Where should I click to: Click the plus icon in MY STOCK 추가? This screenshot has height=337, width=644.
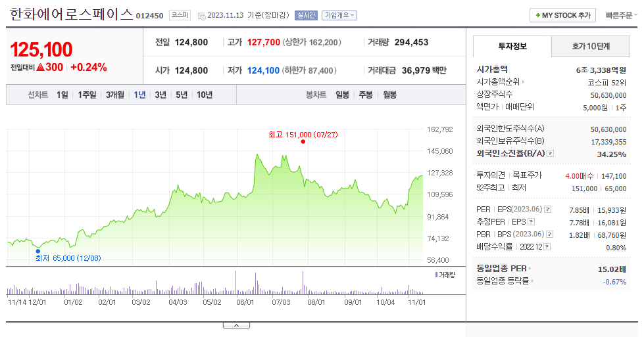tap(537, 16)
